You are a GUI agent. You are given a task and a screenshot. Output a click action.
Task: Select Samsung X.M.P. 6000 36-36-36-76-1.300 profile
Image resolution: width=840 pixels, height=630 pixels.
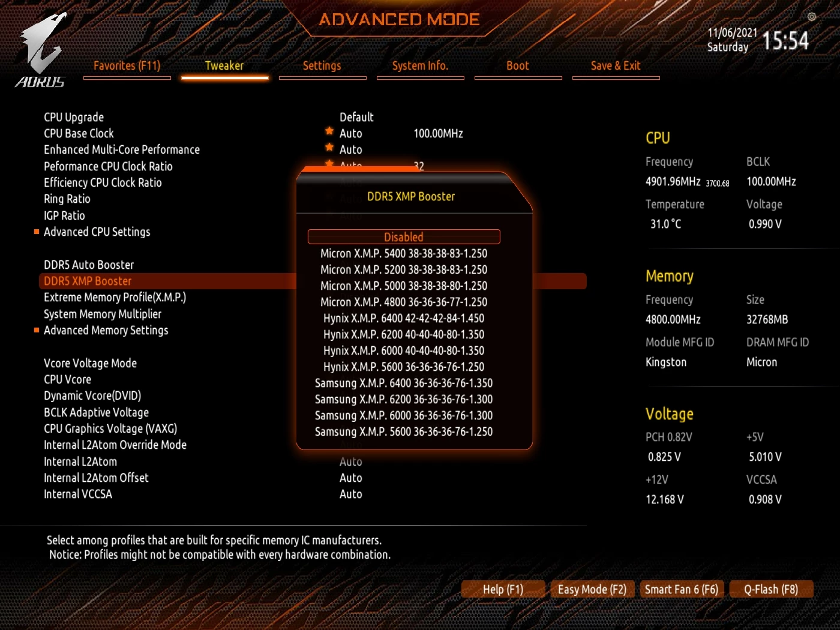(x=404, y=415)
